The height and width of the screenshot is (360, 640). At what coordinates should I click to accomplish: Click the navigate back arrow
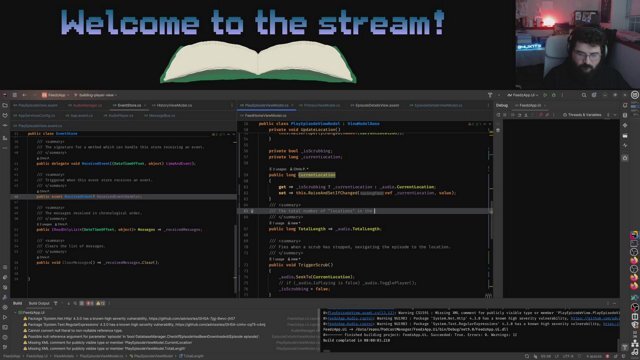pyautogui.click(x=24, y=95)
